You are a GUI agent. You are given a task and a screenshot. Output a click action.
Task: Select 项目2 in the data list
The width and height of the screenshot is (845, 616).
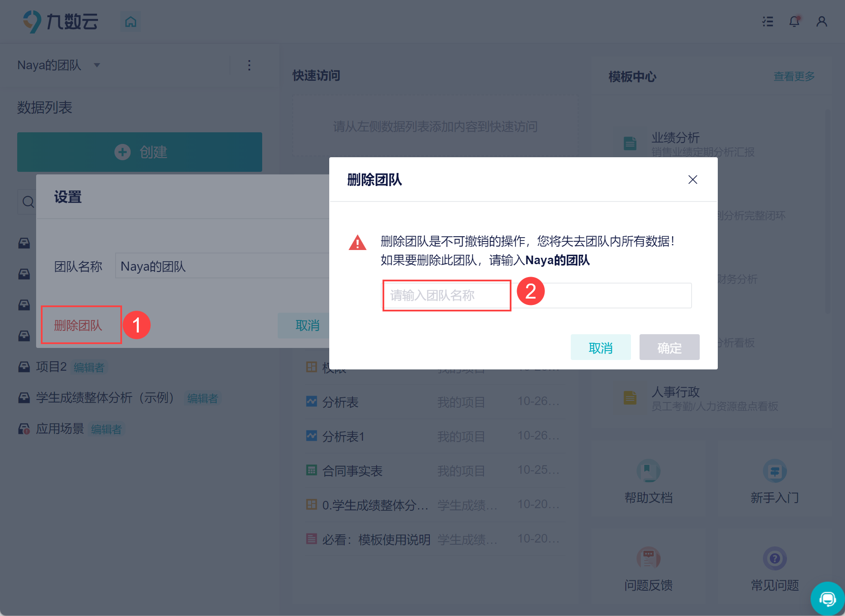coord(51,367)
